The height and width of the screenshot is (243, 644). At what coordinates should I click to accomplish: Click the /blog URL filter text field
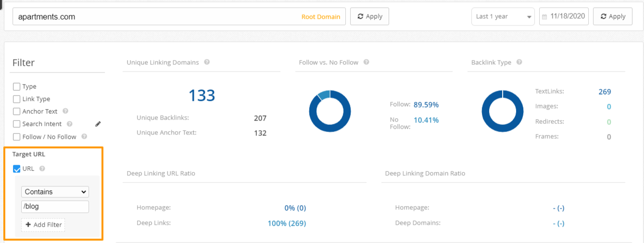coord(55,207)
